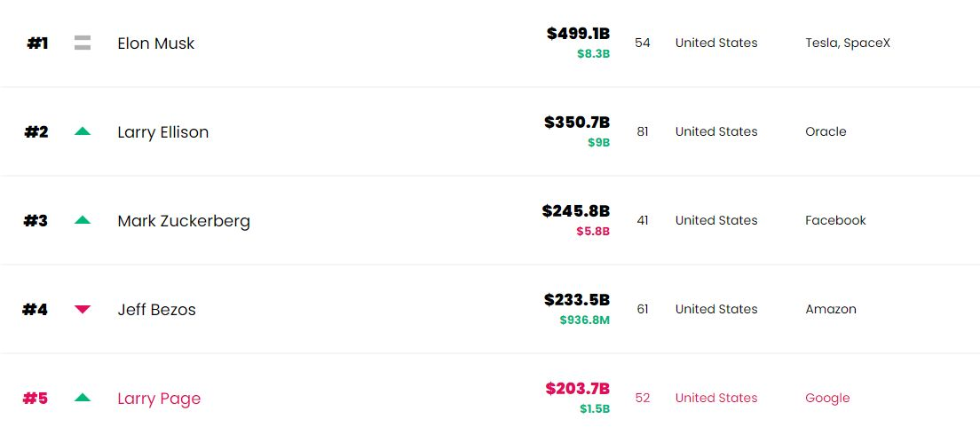Click the red $5.8B daily change
The height and width of the screenshot is (427, 980).
coord(593,231)
